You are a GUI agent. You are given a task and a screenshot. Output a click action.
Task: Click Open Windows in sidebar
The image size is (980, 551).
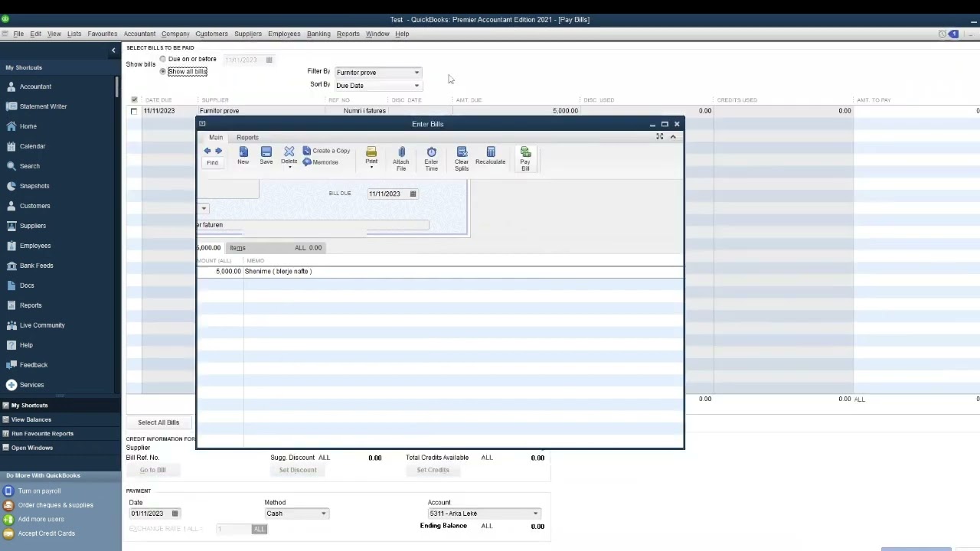coord(32,448)
